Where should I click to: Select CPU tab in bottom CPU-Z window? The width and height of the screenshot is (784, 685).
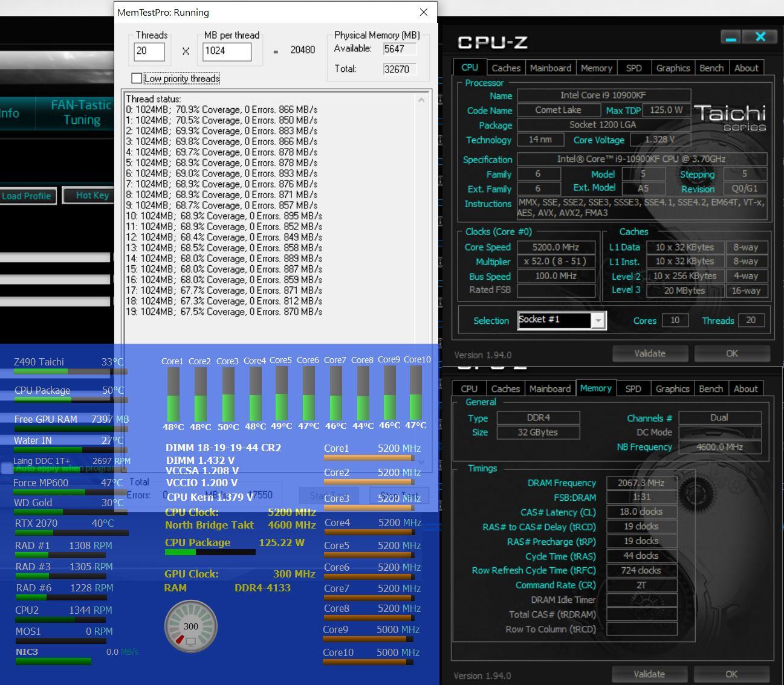click(x=469, y=389)
